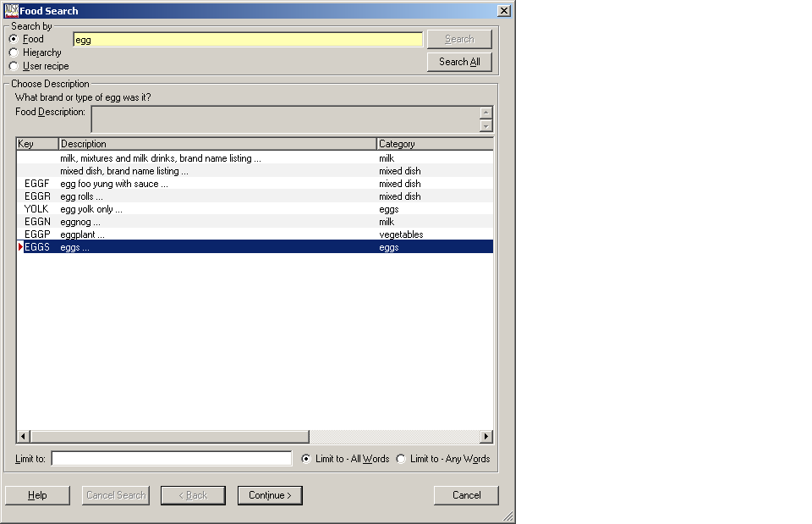The image size is (812, 524).
Task: Click the window resize grip corner
Action: point(508,516)
